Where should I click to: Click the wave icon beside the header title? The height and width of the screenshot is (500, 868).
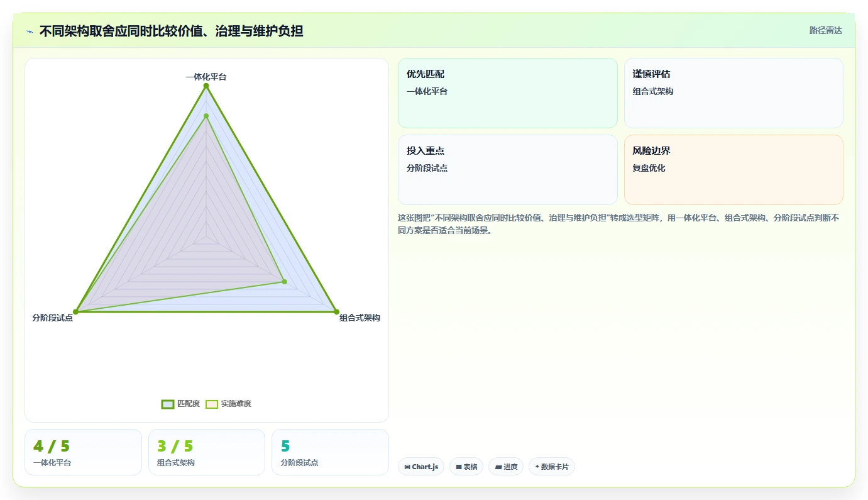(x=30, y=31)
